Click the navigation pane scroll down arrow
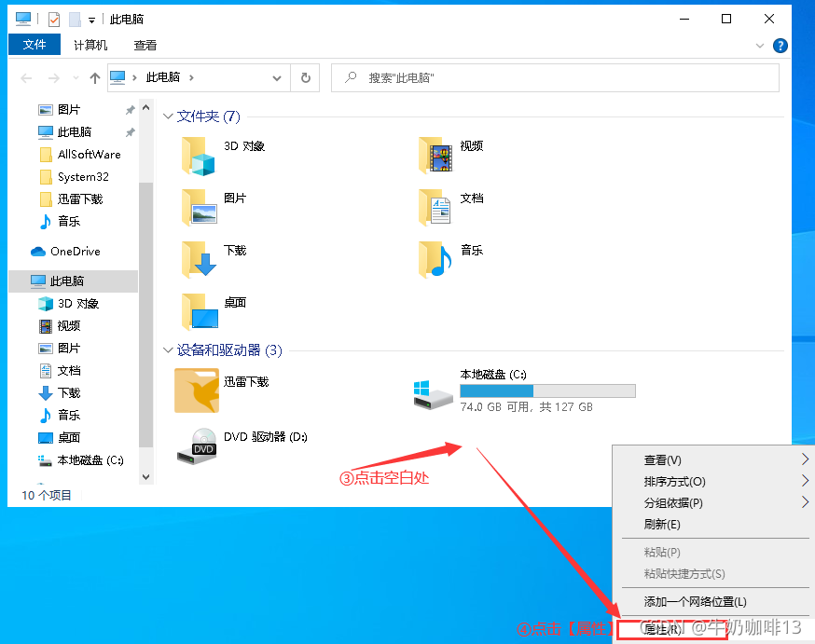Screen dimensions: 815x644 pyautogui.click(x=146, y=477)
